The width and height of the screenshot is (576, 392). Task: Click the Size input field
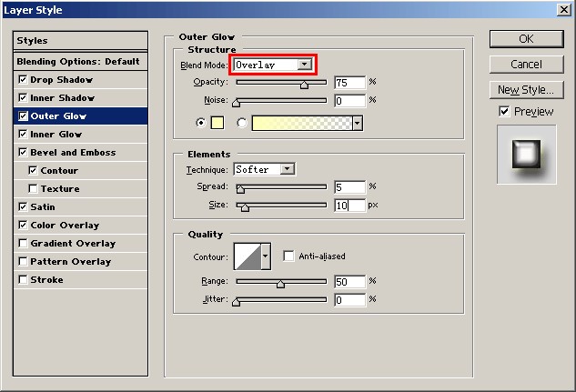click(349, 206)
